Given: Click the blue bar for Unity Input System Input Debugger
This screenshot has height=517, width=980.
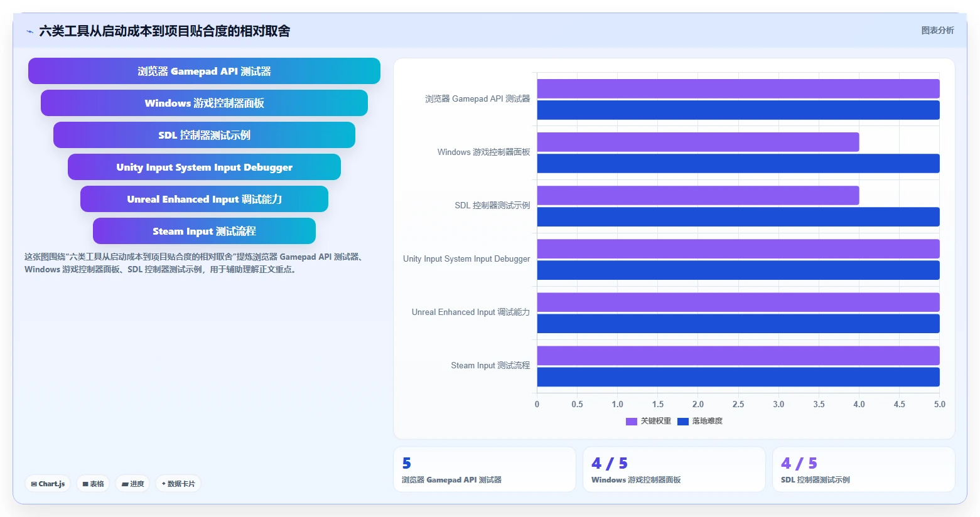Looking at the screenshot, I should pos(738,270).
